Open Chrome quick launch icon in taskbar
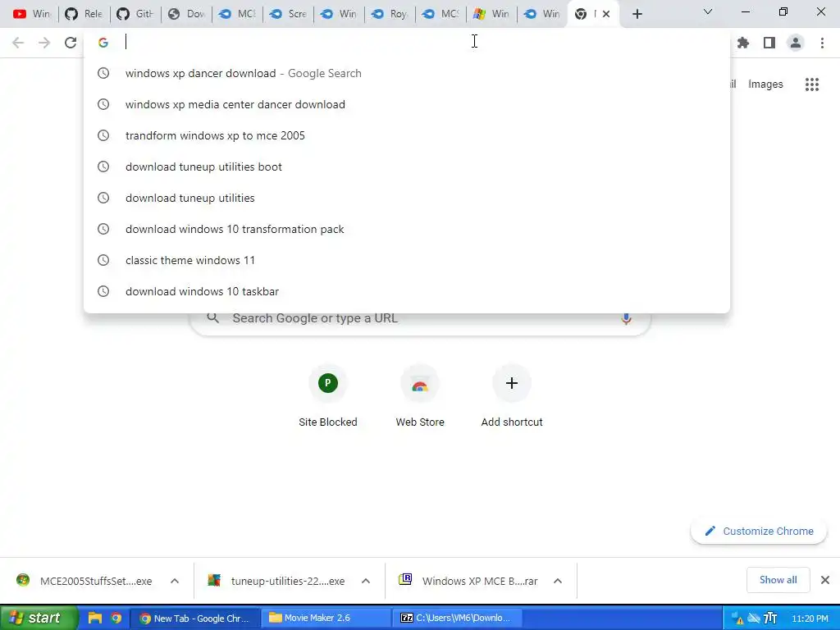Viewport: 840px width, 630px height. [116, 618]
